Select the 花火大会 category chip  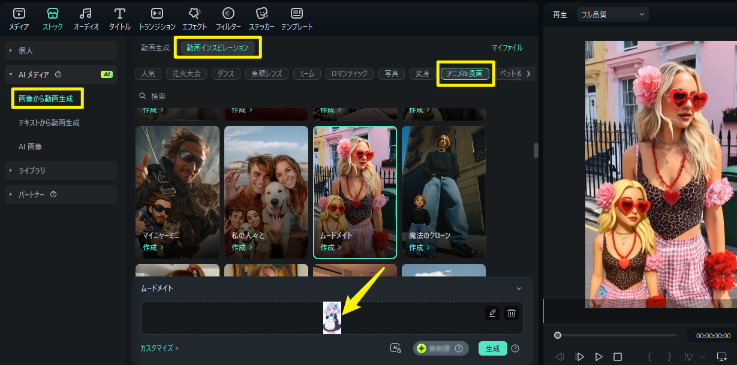186,74
